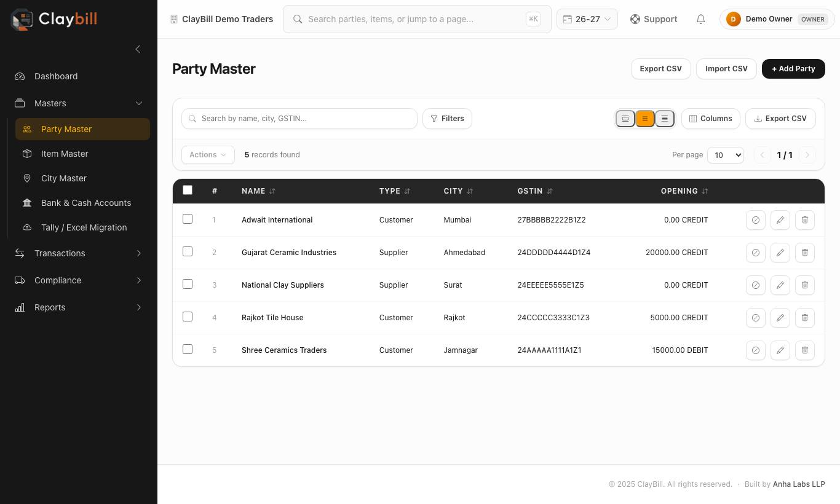Change Per page count dropdown
The height and width of the screenshot is (504, 840).
point(726,155)
